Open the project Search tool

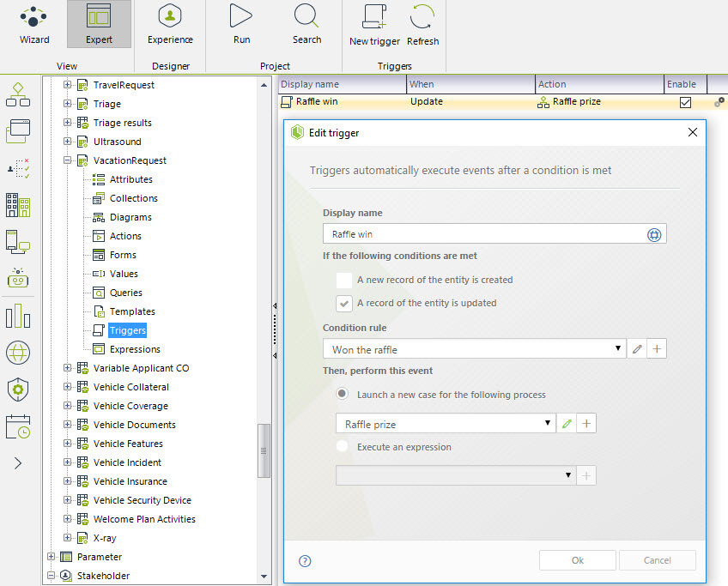pos(306,25)
